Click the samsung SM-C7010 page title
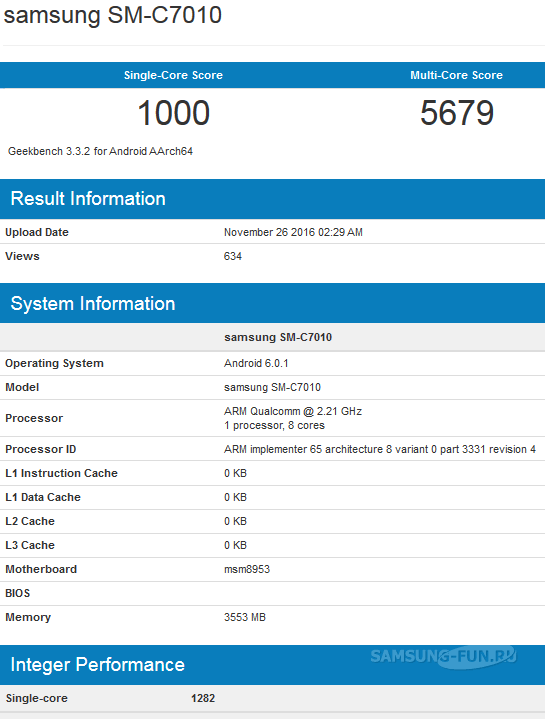Screen dimensions: 545x719 [113, 15]
